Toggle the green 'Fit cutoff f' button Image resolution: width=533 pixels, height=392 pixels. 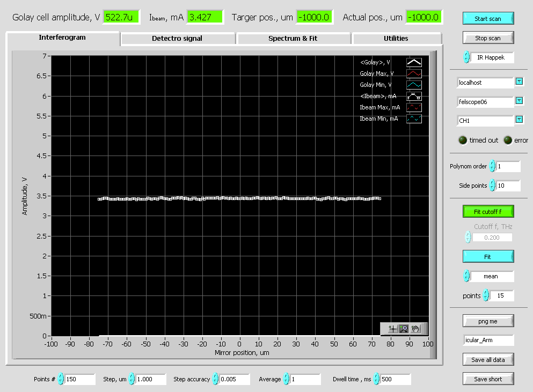click(x=488, y=212)
